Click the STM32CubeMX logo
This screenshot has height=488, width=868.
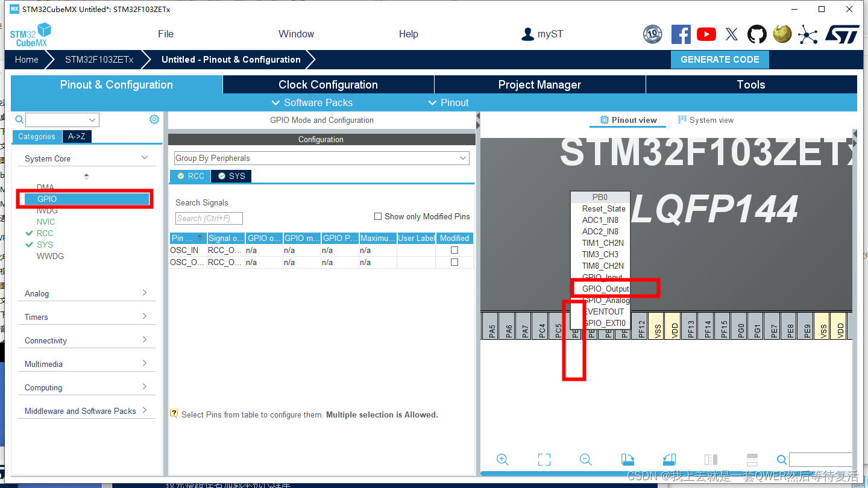click(x=30, y=34)
